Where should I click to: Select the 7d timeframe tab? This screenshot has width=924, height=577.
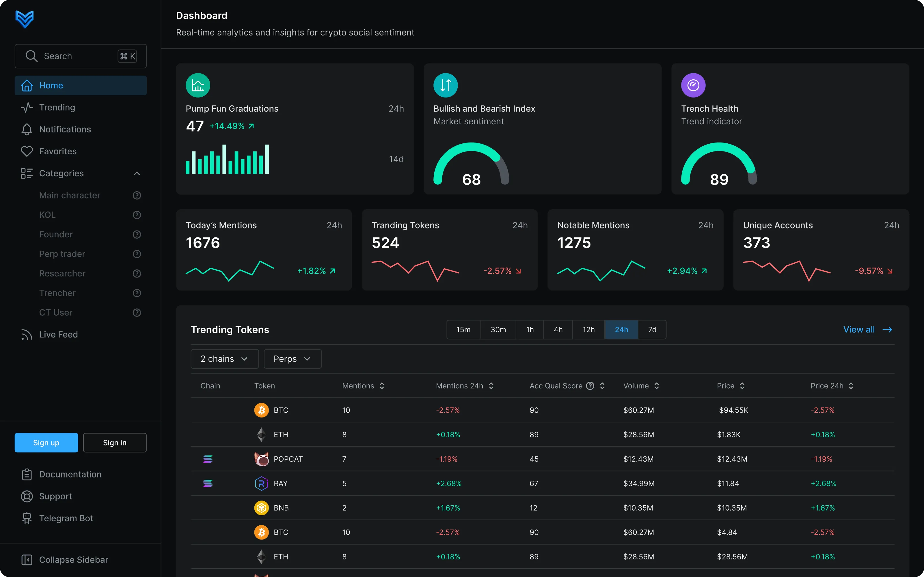coord(652,330)
